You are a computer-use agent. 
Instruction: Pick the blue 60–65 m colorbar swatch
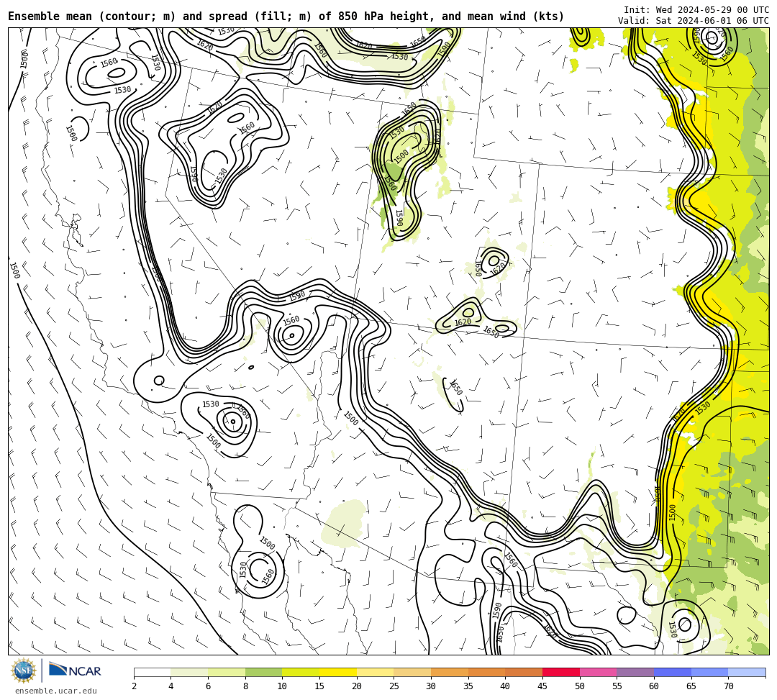coord(673,672)
